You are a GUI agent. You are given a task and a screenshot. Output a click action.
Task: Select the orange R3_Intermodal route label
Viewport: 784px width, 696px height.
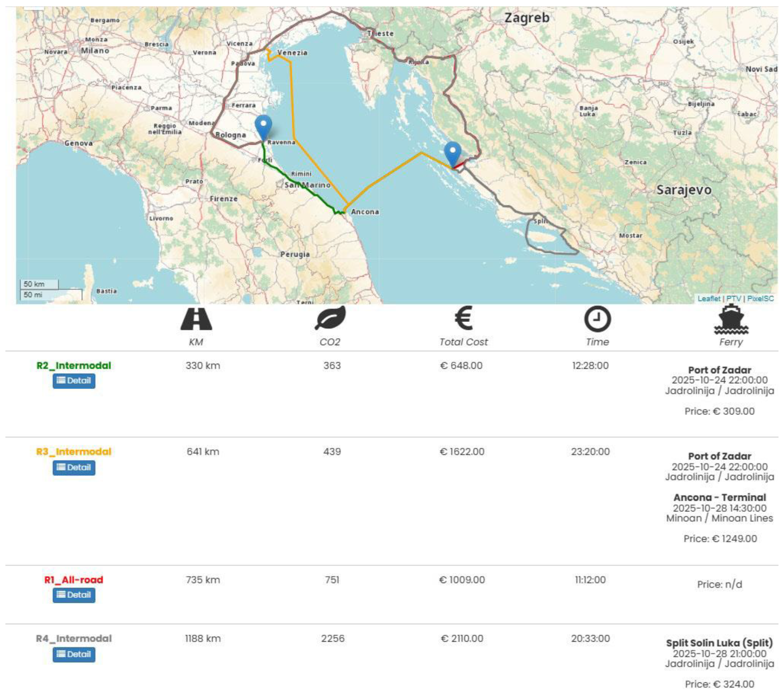coord(74,451)
